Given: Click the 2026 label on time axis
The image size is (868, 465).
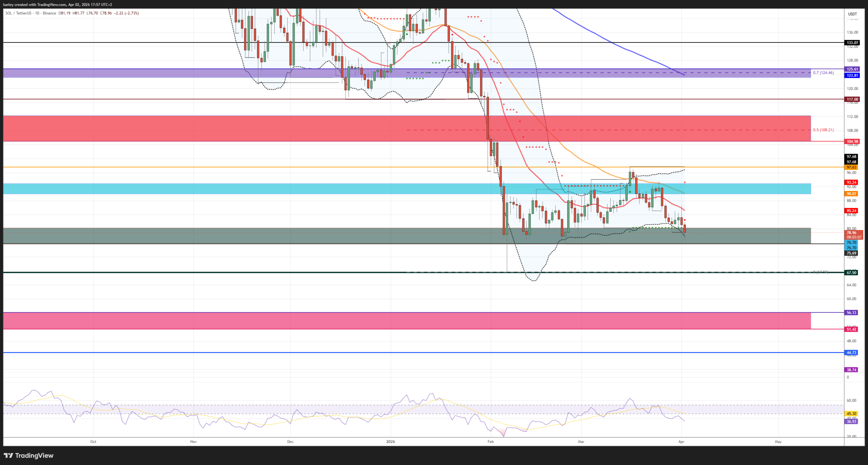Looking at the screenshot, I should click(x=391, y=442).
